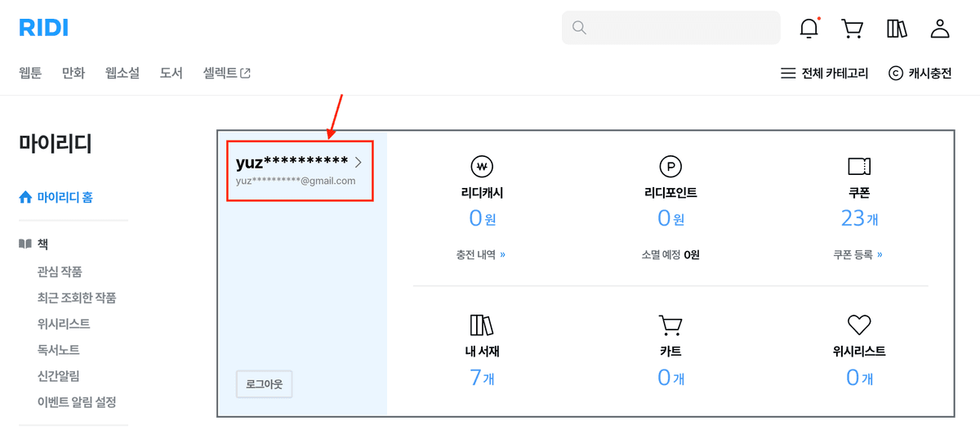Go to the 웹툰 tab
The height and width of the screenshot is (439, 980).
coord(30,73)
